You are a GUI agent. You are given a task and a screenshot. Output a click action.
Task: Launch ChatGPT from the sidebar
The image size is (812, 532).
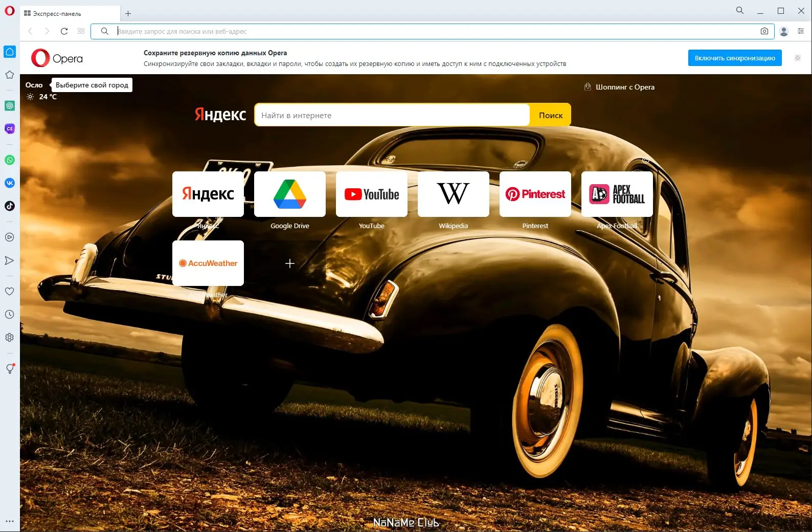point(10,106)
